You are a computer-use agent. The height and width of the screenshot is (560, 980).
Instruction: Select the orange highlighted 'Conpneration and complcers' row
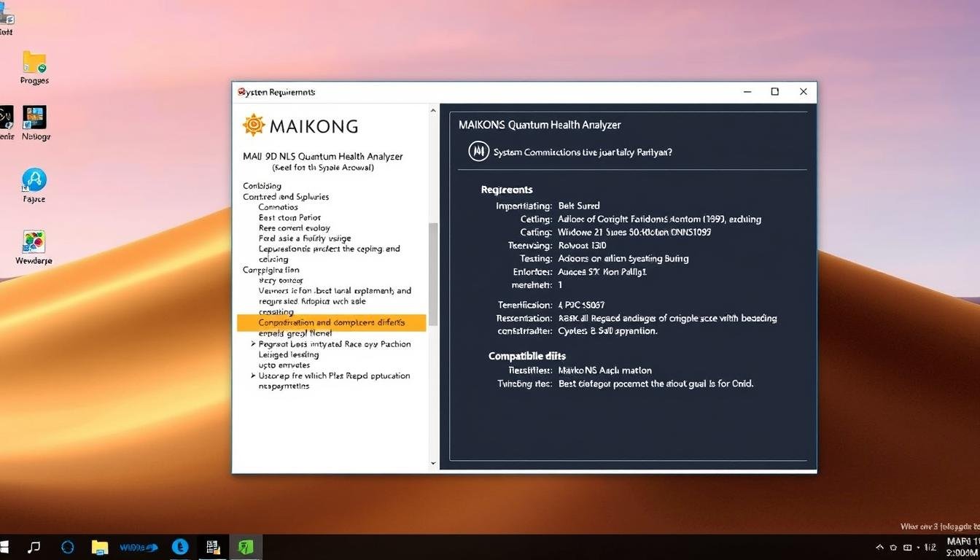click(x=332, y=322)
